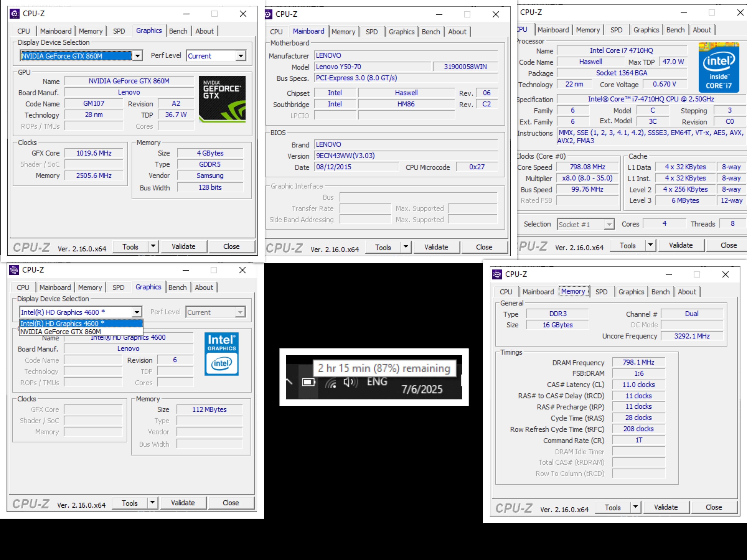Open Perf Level Current dropdown in NVIDIA window
The width and height of the screenshot is (747, 560).
point(241,56)
